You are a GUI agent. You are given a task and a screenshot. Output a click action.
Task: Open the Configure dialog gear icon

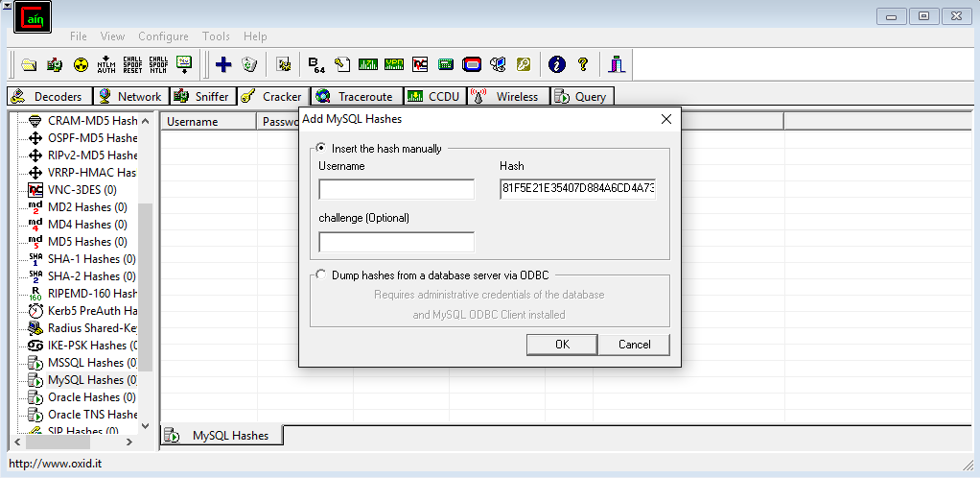pos(285,63)
